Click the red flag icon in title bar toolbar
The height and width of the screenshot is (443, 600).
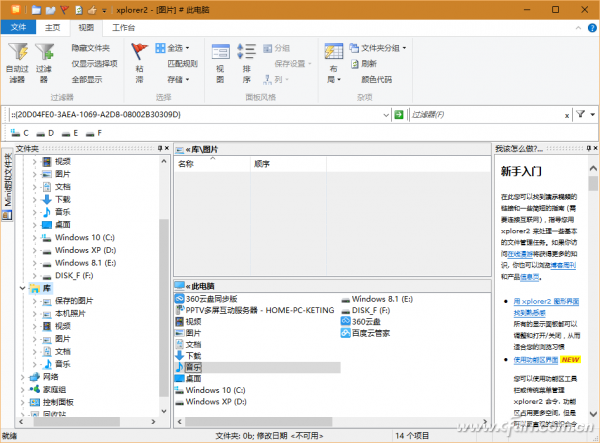click(64, 10)
